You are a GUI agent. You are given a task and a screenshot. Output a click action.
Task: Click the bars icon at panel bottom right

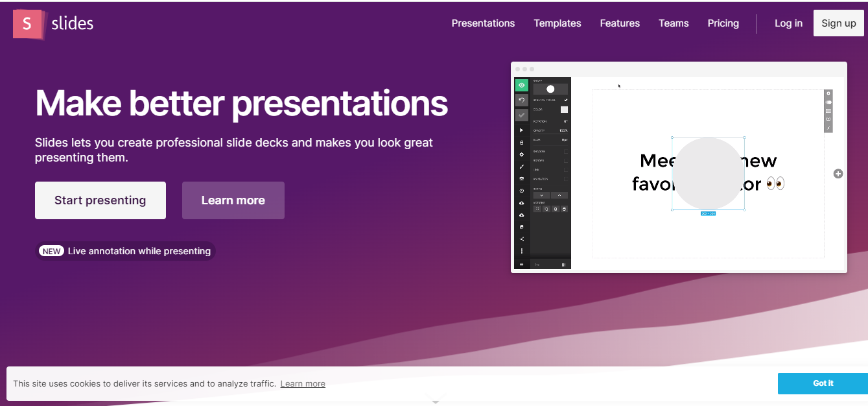coord(563,265)
